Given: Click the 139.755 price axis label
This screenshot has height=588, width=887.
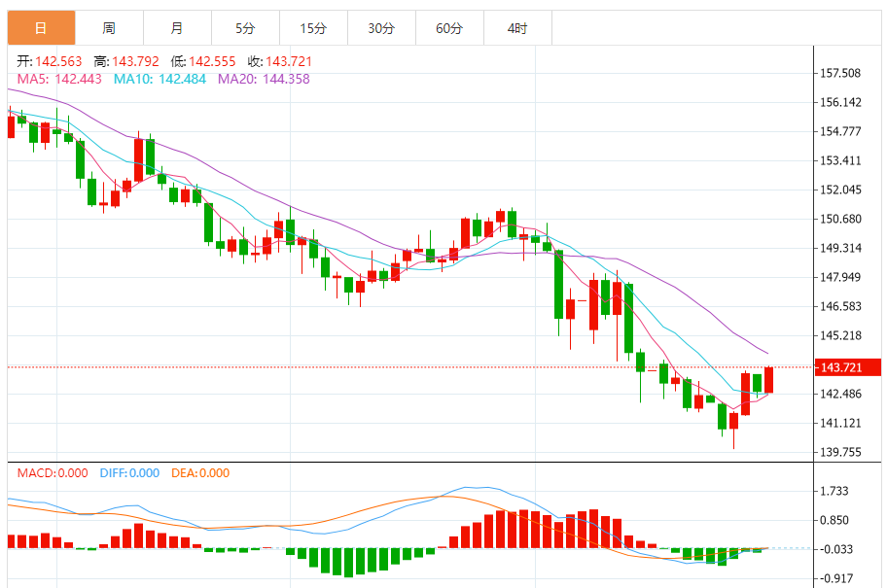Looking at the screenshot, I should click(840, 452).
